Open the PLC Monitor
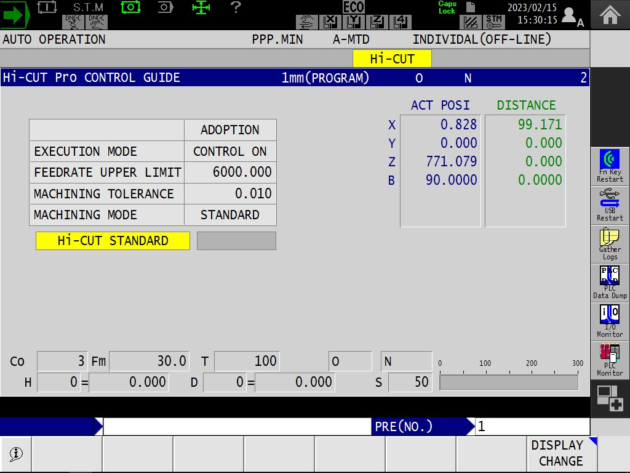 [x=609, y=360]
